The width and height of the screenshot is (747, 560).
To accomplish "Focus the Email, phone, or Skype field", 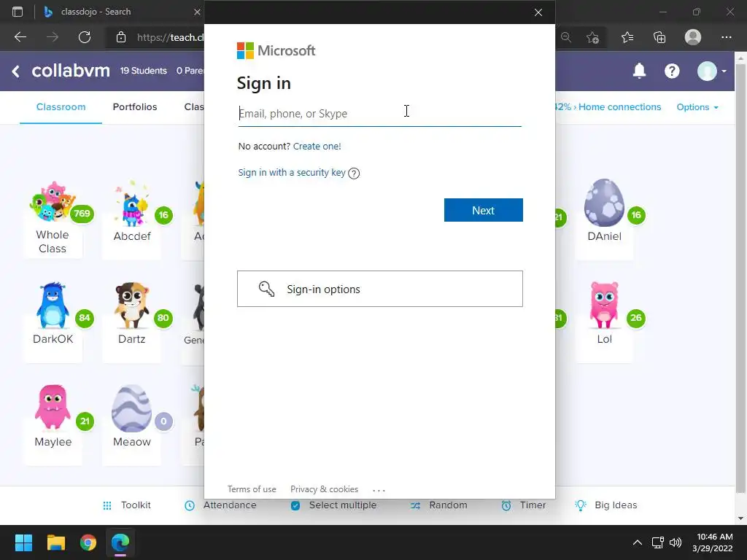I will (379, 113).
